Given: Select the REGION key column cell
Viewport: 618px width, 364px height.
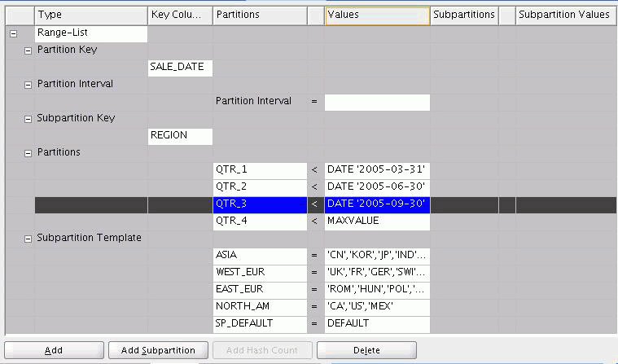Looking at the screenshot, I should [179, 136].
